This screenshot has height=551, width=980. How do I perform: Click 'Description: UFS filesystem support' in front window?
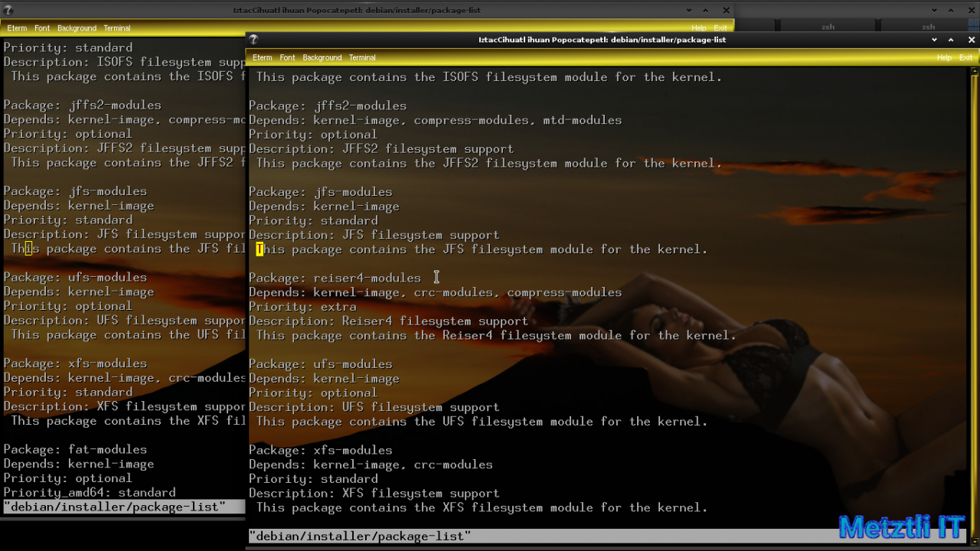point(374,407)
